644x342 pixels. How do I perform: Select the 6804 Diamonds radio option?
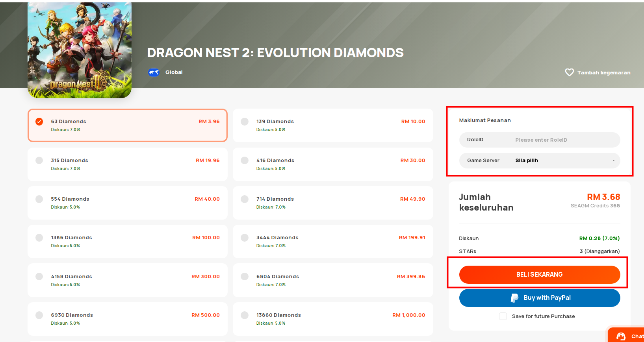(245, 277)
